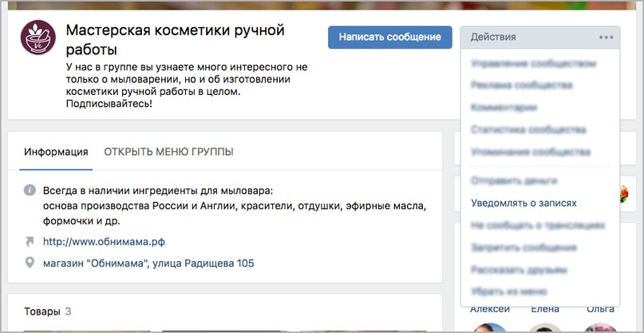644x333 pixels.
Task: Switch to the Информация tab
Action: tap(56, 152)
